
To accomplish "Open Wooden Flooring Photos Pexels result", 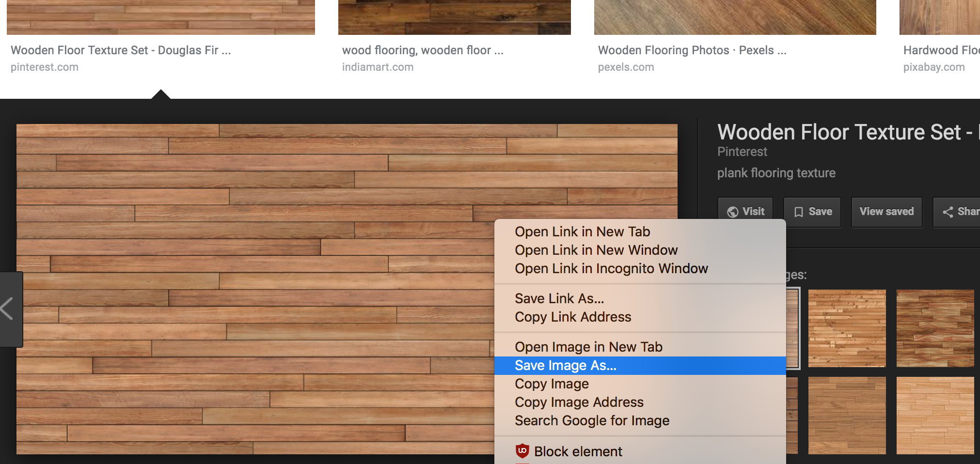I will tap(692, 50).
